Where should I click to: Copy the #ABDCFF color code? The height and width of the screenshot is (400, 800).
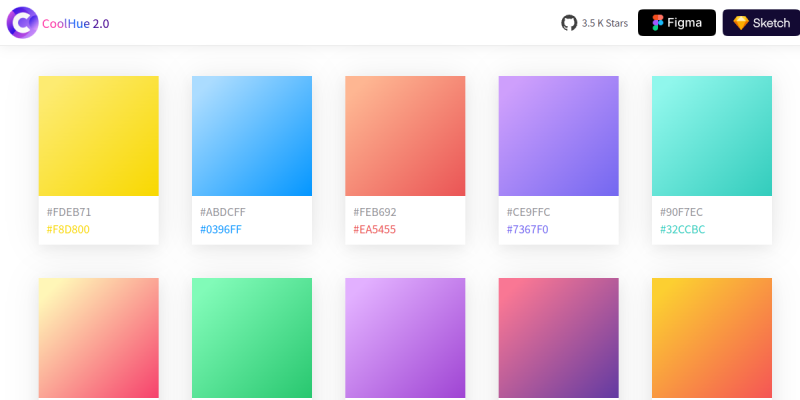[x=222, y=212]
